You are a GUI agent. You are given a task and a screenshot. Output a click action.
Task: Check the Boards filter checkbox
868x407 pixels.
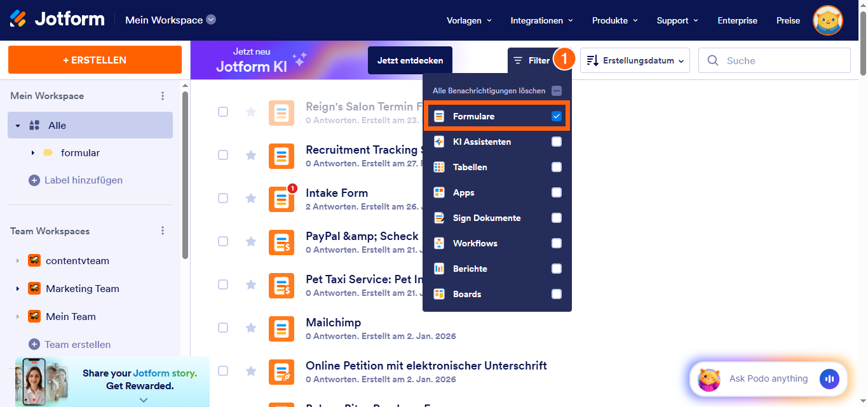point(557,293)
